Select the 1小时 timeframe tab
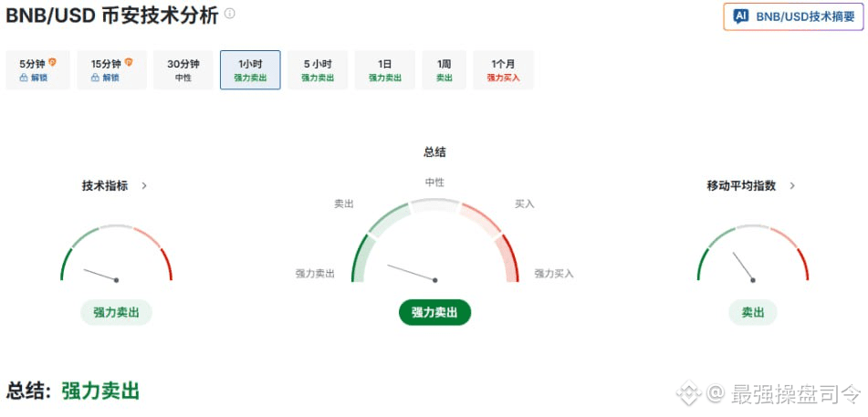Viewport: 868px width, 417px height. coord(250,69)
